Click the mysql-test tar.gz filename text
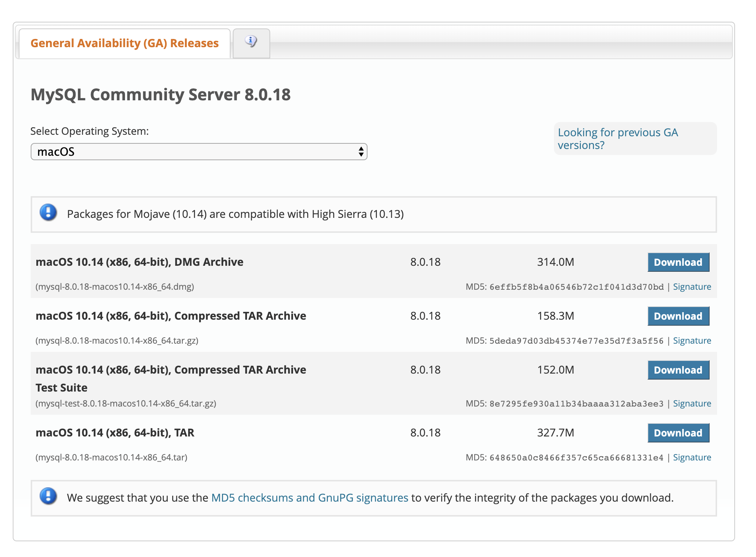Image resolution: width=756 pixels, height=557 pixels. pos(126,404)
